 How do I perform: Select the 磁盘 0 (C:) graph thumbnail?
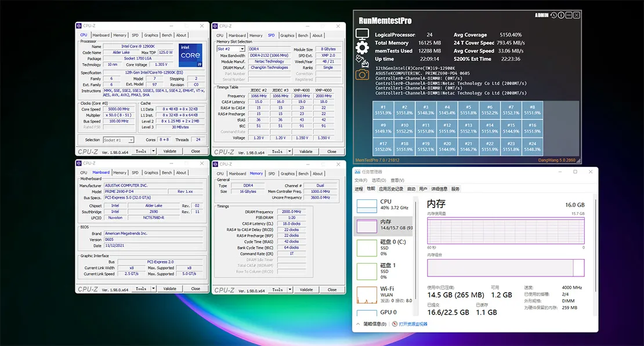pyautogui.click(x=367, y=248)
